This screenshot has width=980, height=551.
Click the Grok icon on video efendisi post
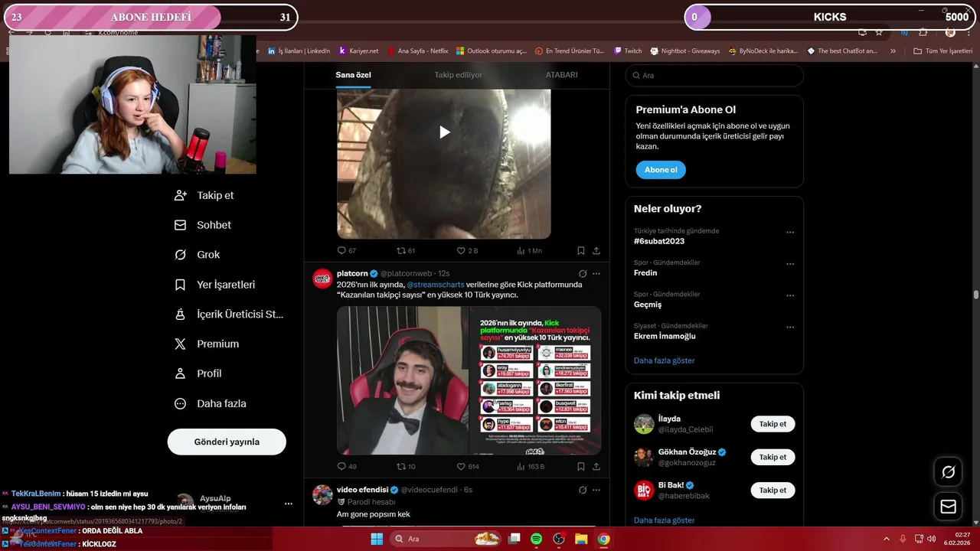583,490
